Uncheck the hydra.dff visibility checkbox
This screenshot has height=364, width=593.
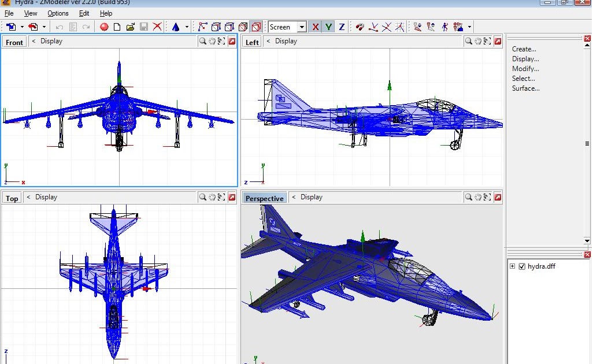pyautogui.click(x=522, y=266)
